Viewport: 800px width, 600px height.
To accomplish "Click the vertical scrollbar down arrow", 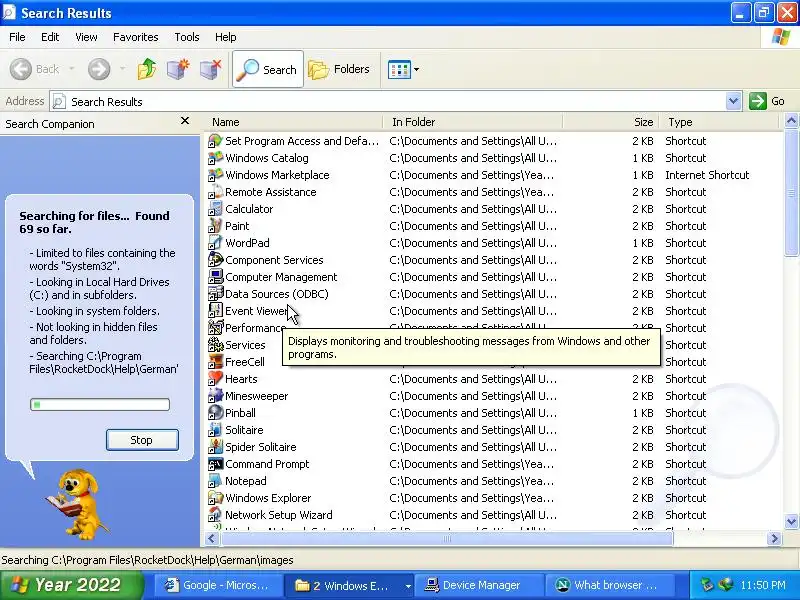I will pyautogui.click(x=791, y=521).
